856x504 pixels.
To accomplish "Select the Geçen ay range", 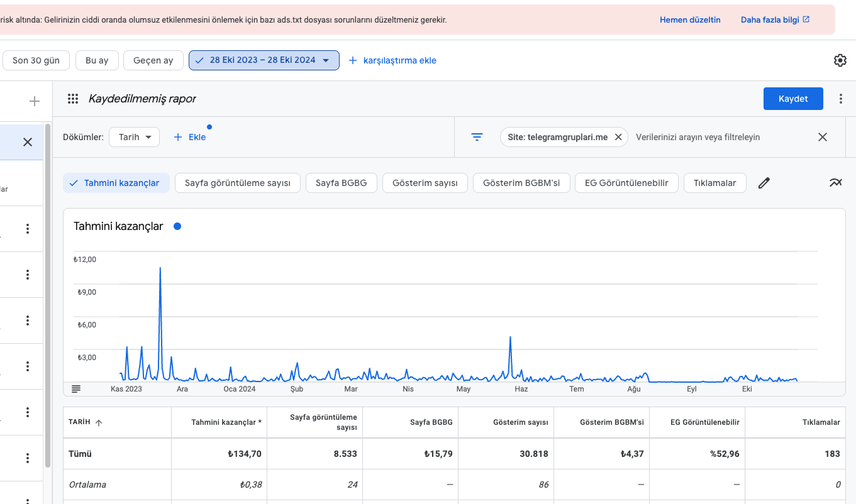I will [153, 60].
